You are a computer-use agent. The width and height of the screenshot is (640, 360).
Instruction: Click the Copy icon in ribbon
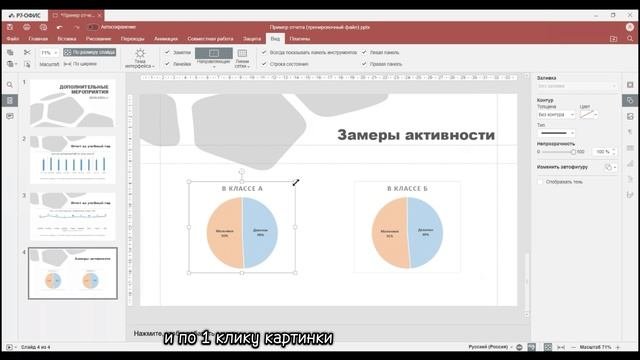(10, 52)
